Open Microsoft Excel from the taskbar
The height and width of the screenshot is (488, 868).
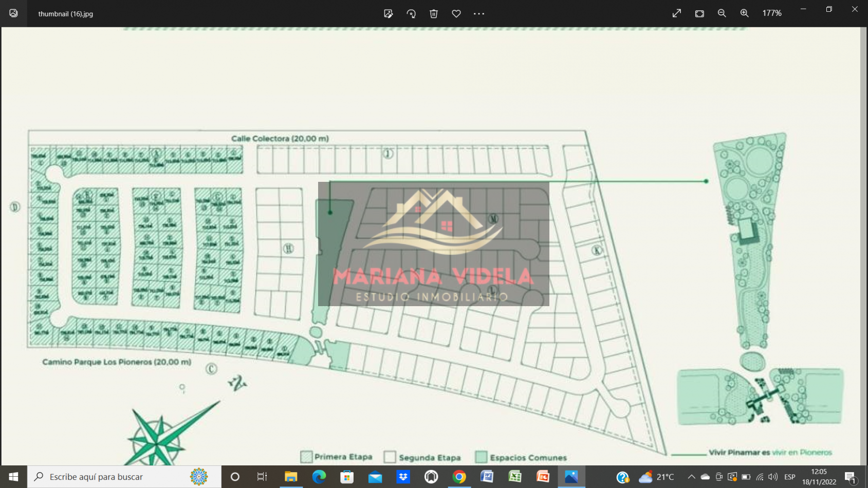click(515, 477)
